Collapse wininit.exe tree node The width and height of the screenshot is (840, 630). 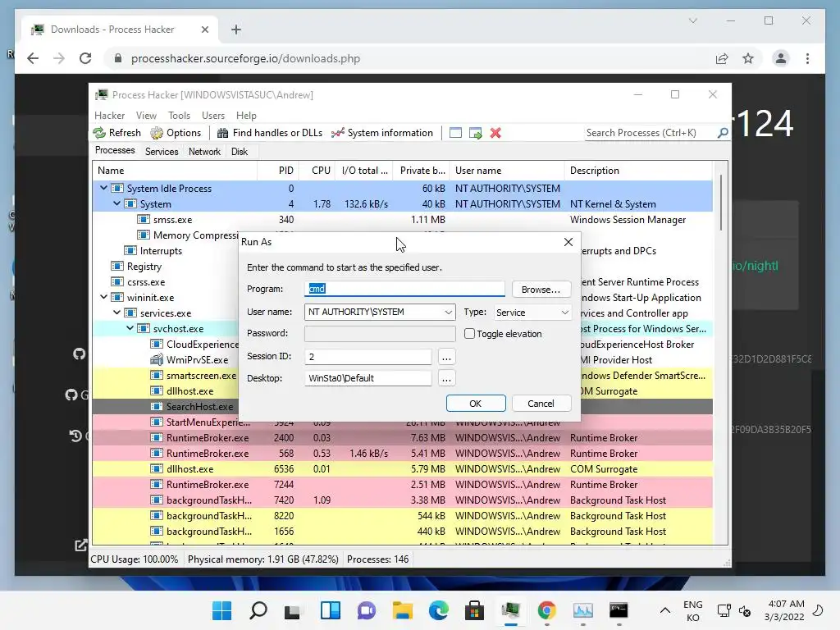104,297
